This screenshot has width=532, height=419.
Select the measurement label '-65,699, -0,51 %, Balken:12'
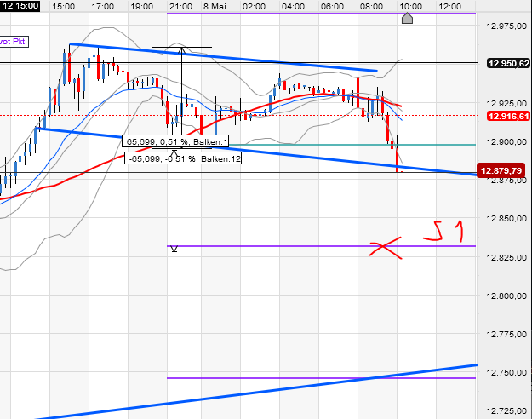[x=183, y=158]
